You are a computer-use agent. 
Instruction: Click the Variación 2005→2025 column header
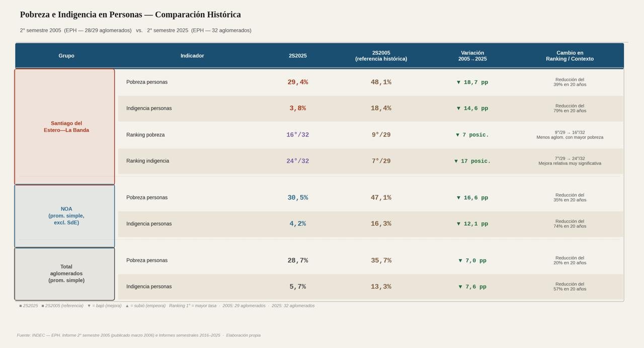point(472,56)
